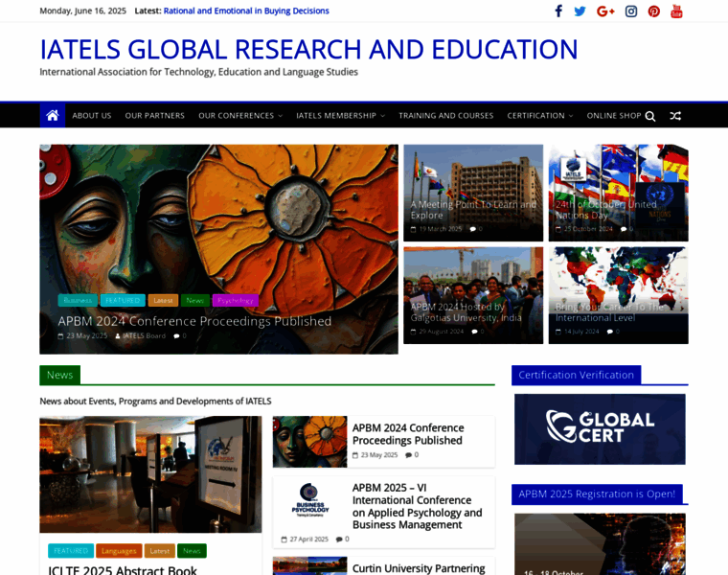
Task: Open the News section heading
Action: point(60,375)
